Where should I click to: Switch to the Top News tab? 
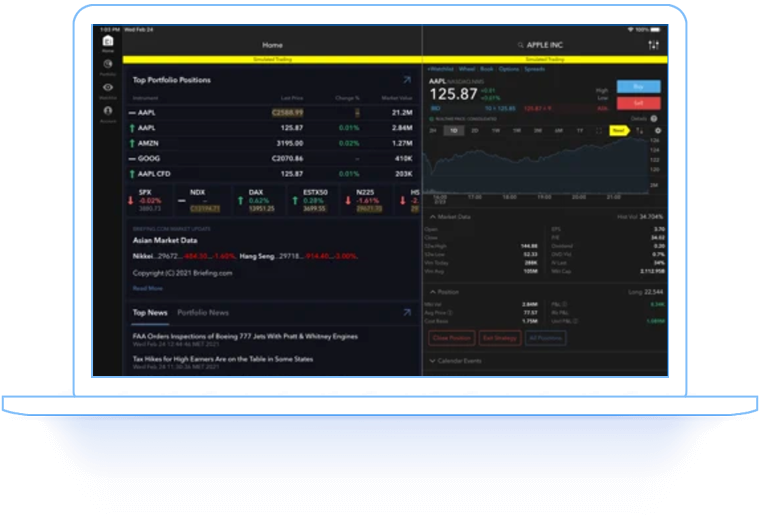pyautogui.click(x=150, y=312)
